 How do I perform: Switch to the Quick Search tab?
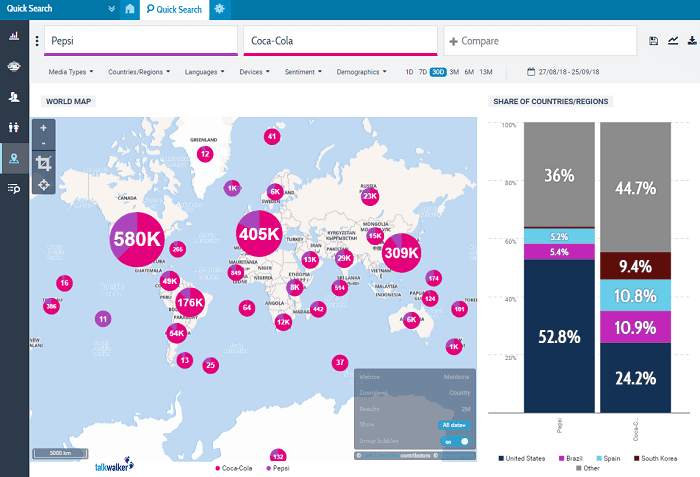coord(174,10)
